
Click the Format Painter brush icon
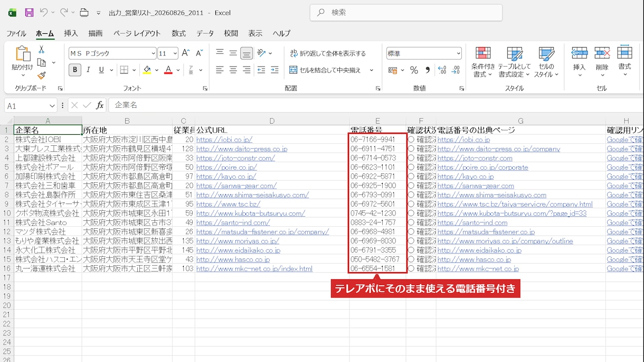pyautogui.click(x=42, y=76)
